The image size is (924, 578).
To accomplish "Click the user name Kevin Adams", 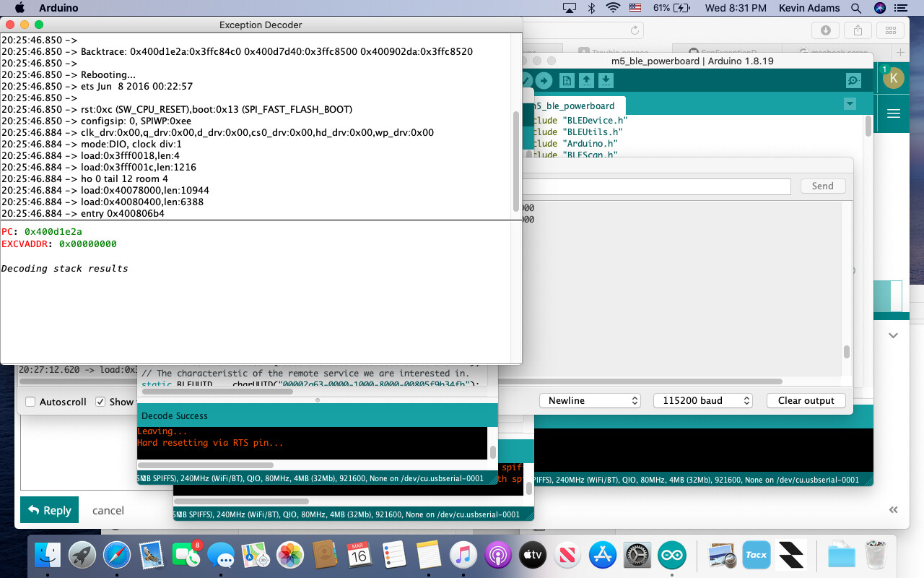I will [809, 8].
